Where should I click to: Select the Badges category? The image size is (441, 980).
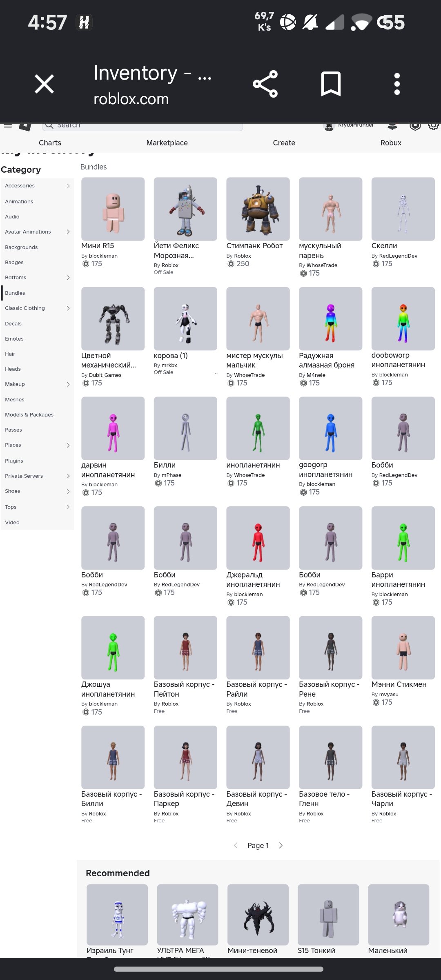[x=14, y=263]
